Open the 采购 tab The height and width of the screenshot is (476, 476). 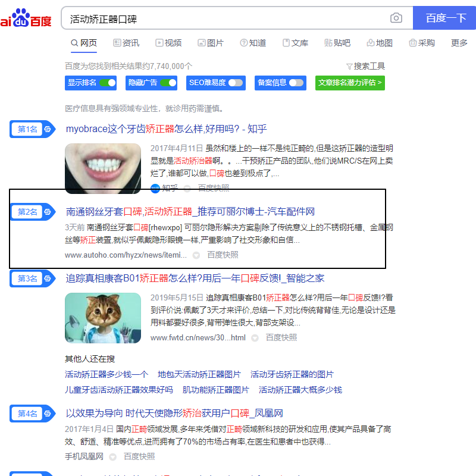[x=421, y=43]
